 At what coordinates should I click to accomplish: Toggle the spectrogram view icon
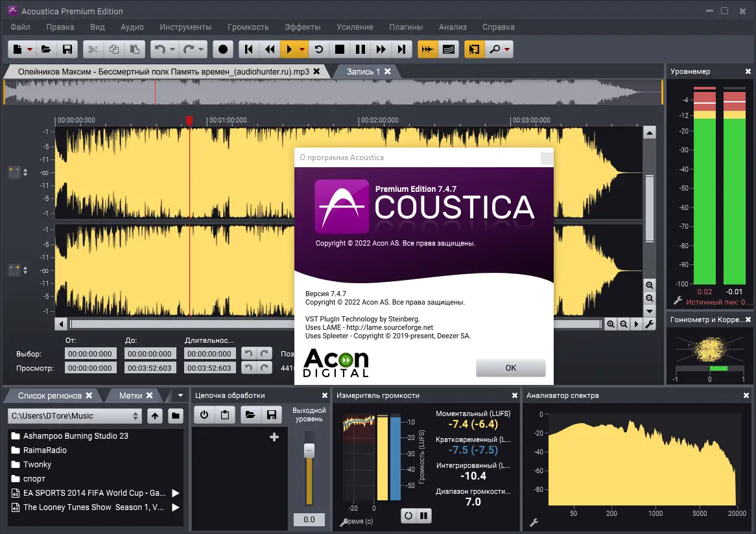click(449, 49)
